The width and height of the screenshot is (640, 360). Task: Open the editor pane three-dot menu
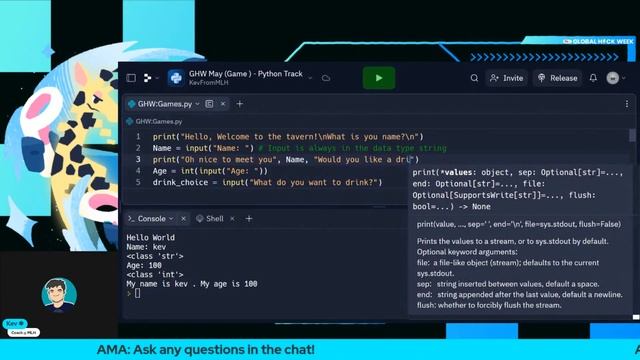[627, 104]
